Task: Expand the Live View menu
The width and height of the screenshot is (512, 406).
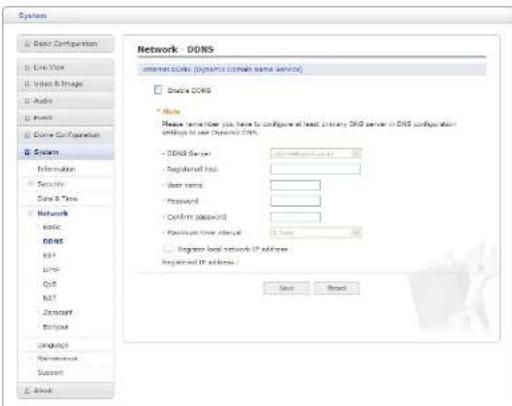Action: click(65, 67)
